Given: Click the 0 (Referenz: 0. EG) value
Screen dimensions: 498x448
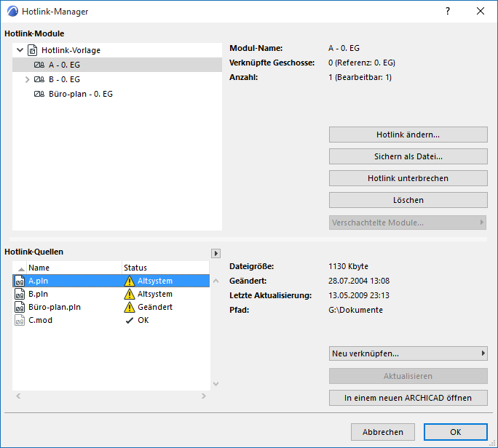Looking at the screenshot, I should pyautogui.click(x=362, y=63).
